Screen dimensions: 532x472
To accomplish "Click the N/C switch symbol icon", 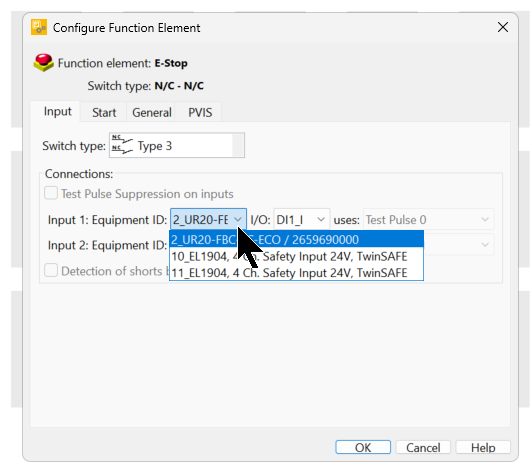I will tap(122, 145).
